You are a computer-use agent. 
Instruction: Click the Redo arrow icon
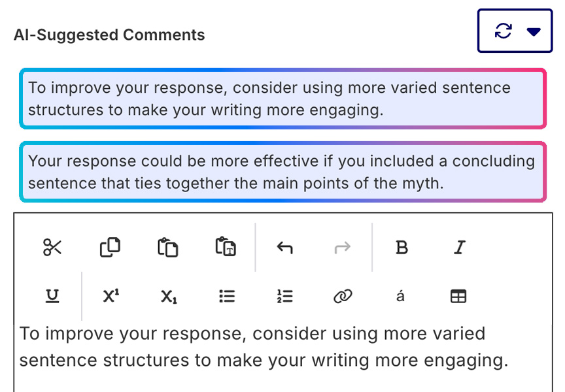point(342,248)
